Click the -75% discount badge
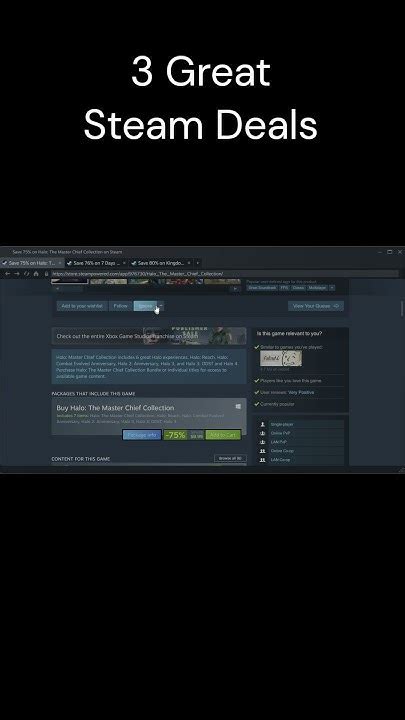Viewport: 405px width, 720px height. pyautogui.click(x=175, y=435)
